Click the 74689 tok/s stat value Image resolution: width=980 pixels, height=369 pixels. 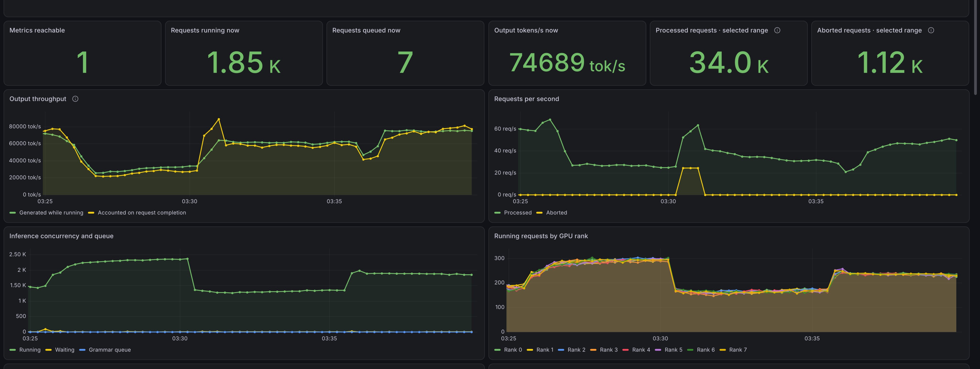pos(567,62)
